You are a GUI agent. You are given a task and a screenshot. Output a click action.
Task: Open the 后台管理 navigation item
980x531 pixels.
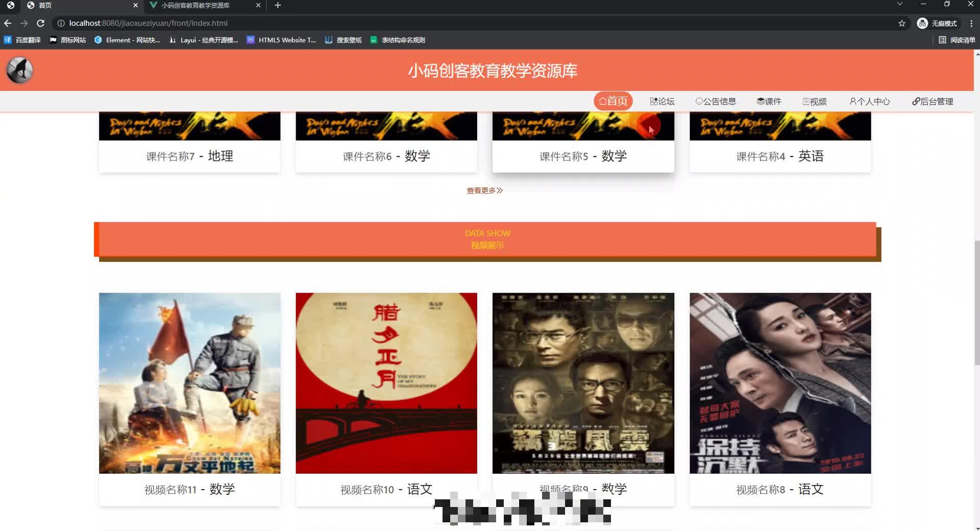point(933,102)
